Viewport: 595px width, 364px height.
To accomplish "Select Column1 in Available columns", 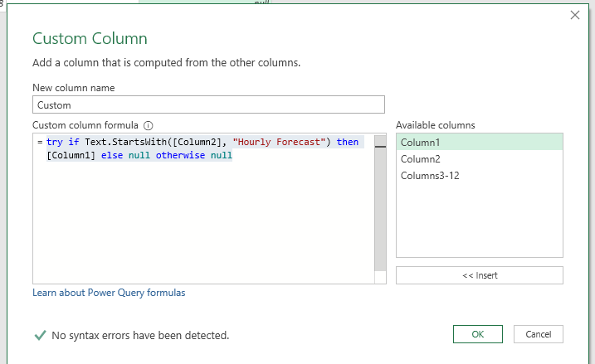I will point(480,142).
